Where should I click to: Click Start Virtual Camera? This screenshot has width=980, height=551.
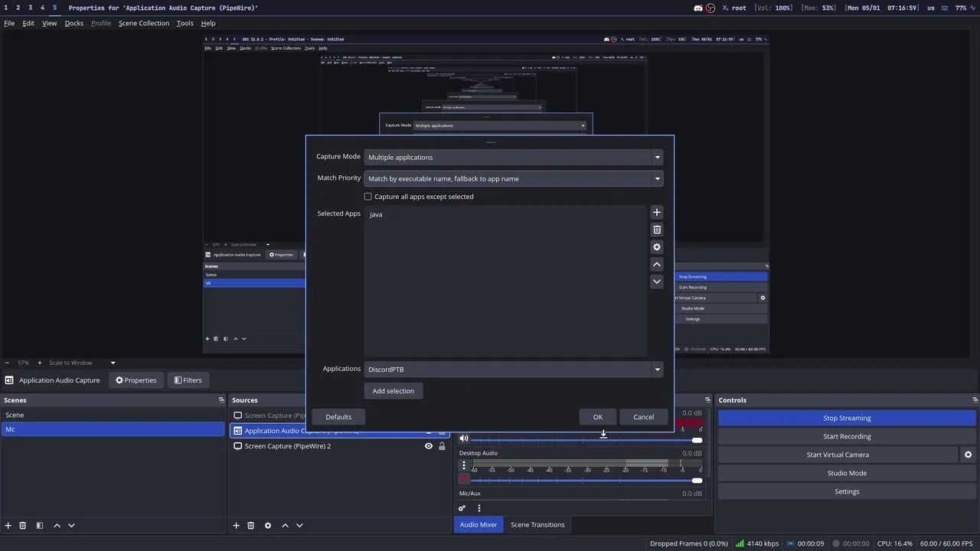pyautogui.click(x=838, y=455)
